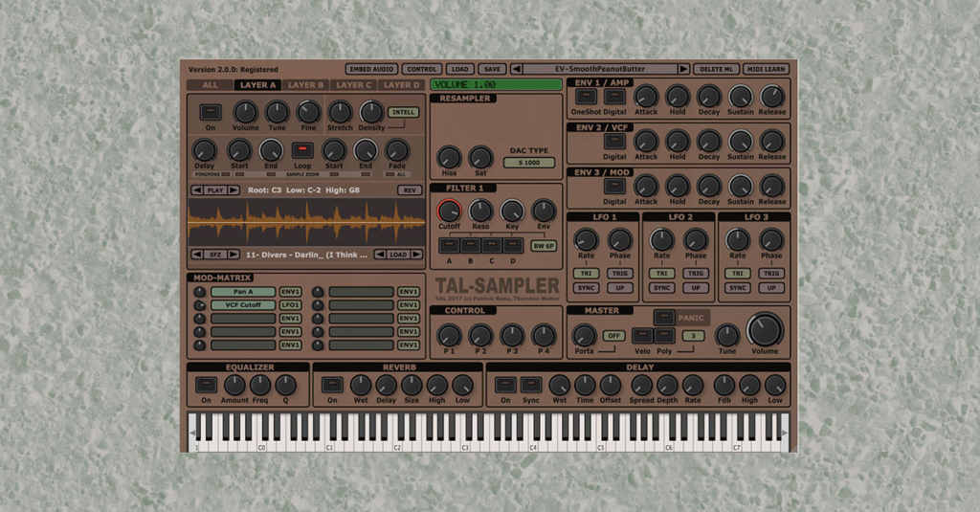Toggle Filter 1 layer A switch
The height and width of the screenshot is (512, 980).
tap(449, 245)
